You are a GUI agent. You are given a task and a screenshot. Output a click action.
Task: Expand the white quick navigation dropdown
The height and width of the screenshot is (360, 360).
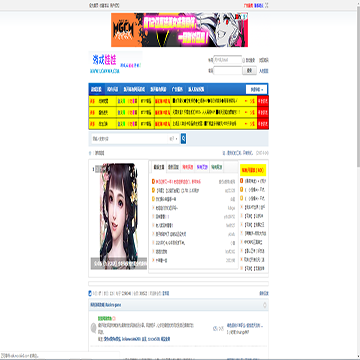click(256, 89)
